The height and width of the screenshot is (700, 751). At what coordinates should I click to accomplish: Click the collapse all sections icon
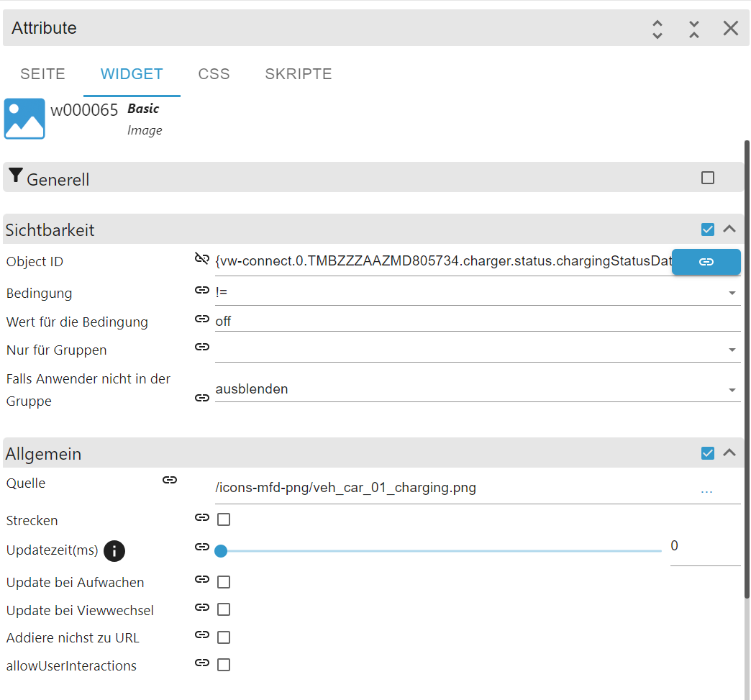tap(693, 29)
